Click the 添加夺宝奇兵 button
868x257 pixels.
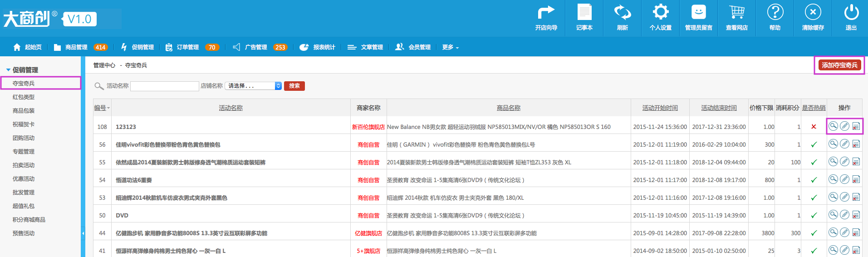coord(839,65)
